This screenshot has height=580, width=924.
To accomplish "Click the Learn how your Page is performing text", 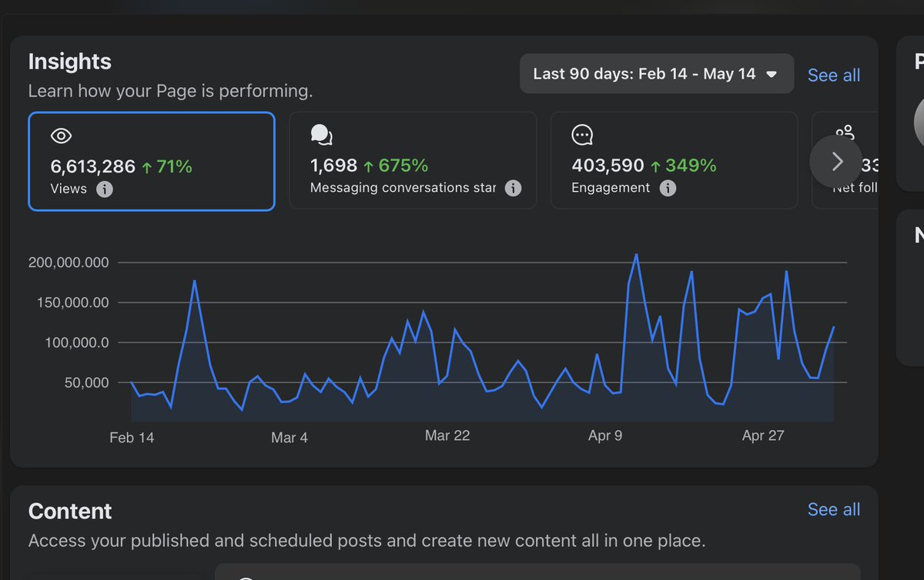I will [170, 91].
